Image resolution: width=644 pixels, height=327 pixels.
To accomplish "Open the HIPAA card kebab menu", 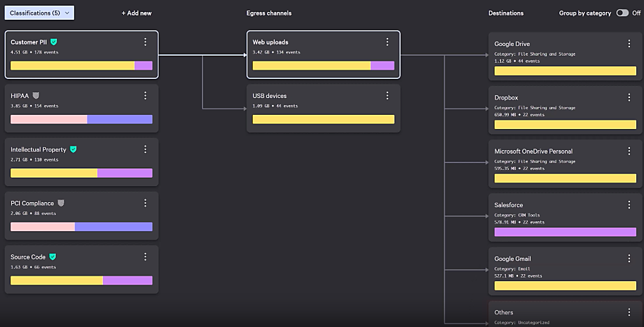I will [x=145, y=96].
